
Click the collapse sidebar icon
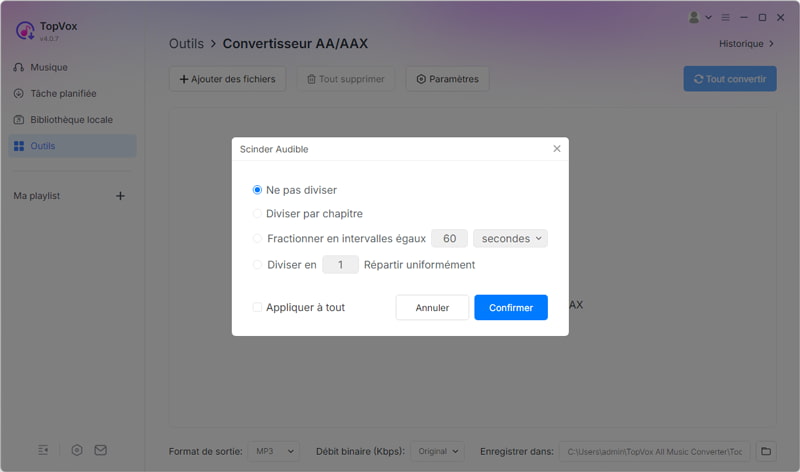coord(44,450)
